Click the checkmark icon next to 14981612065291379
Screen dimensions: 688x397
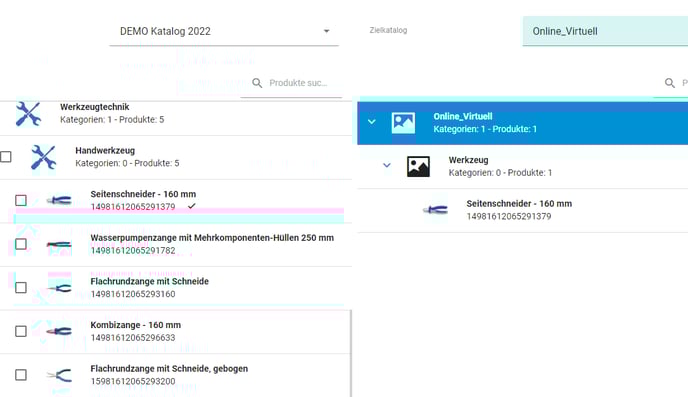192,206
